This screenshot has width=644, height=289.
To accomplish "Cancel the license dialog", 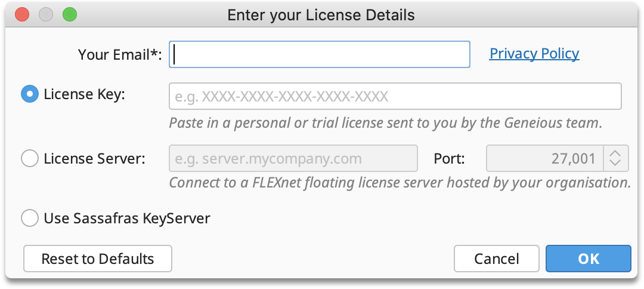I will coord(497,259).
